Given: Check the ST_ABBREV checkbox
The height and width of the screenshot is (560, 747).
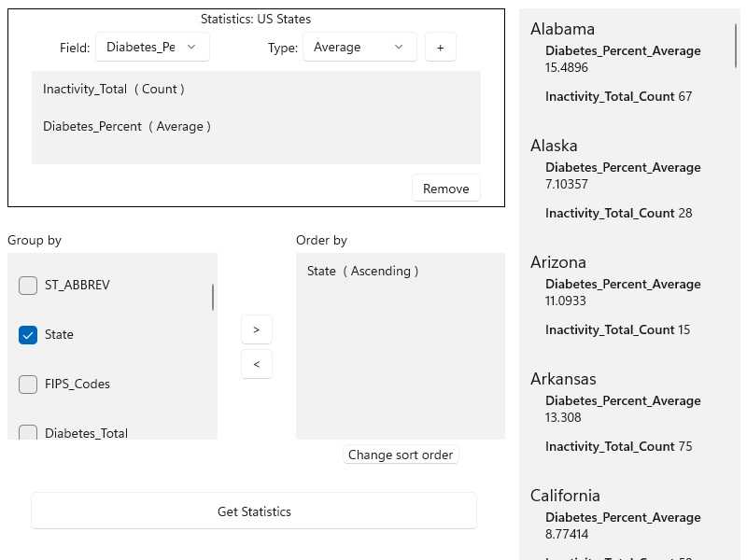Looking at the screenshot, I should pos(28,285).
